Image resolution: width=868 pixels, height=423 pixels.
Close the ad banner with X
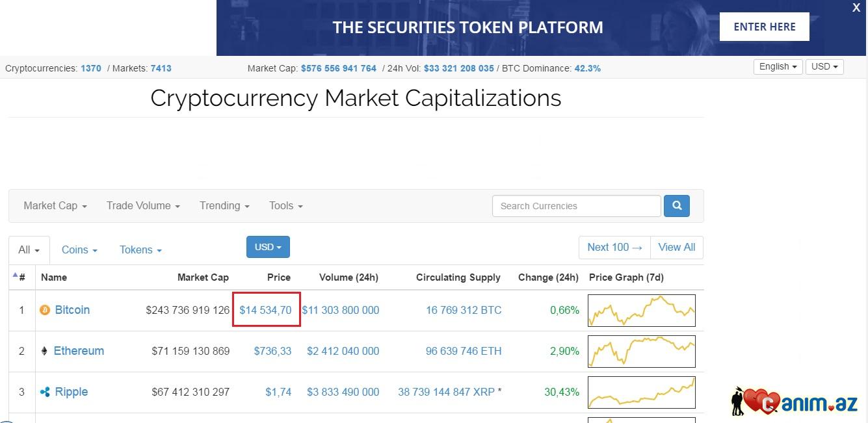[856, 8]
